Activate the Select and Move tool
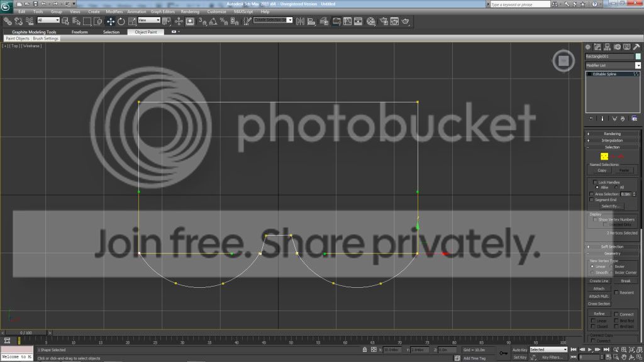The image size is (644, 362). tap(111, 21)
